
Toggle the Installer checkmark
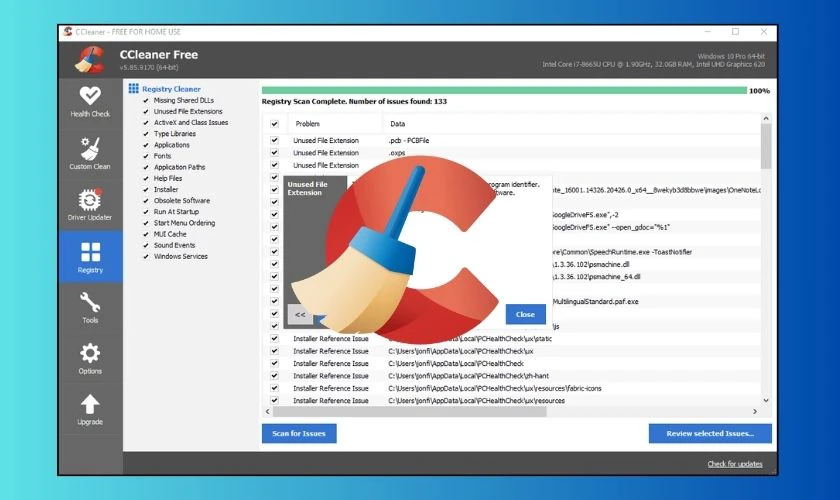pyautogui.click(x=146, y=190)
